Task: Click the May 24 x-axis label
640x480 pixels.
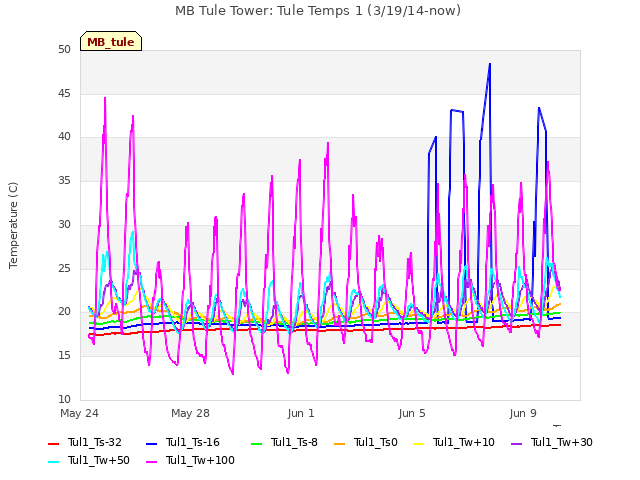Action: [80, 413]
